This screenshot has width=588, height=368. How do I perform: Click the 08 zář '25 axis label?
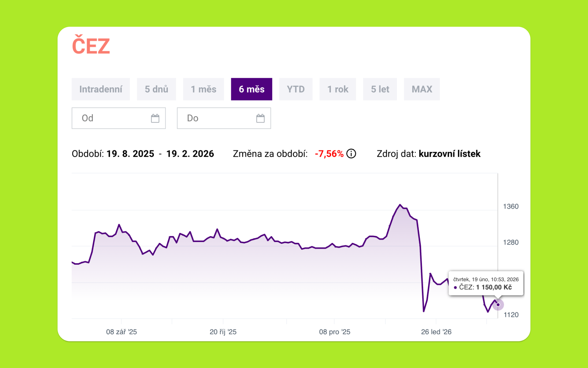(x=121, y=332)
